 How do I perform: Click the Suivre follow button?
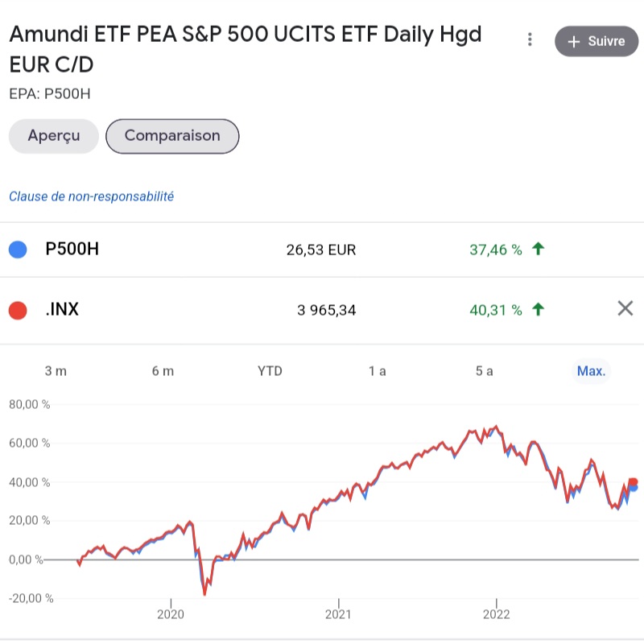[597, 41]
